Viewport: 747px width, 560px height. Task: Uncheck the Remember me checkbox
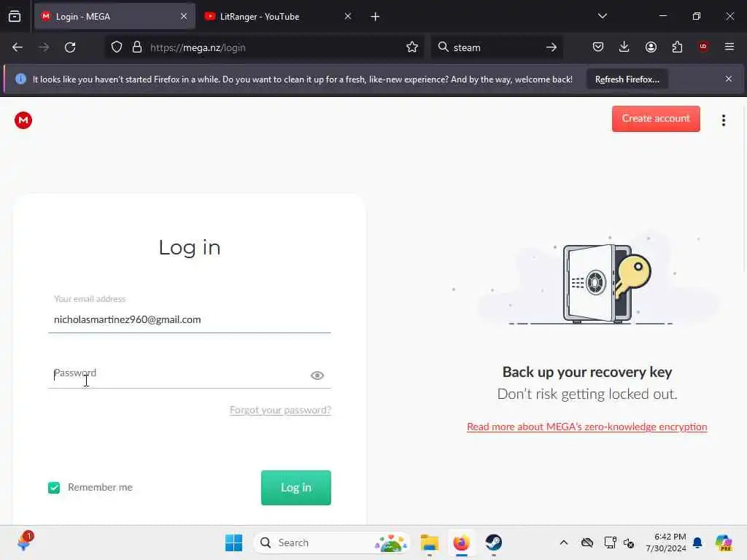tap(54, 487)
